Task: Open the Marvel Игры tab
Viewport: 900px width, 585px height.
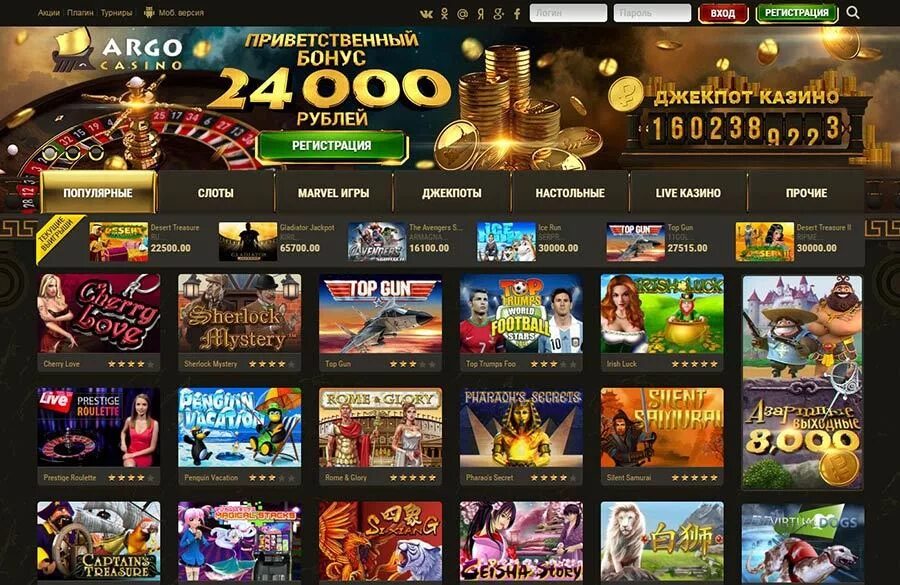Action: point(333,193)
